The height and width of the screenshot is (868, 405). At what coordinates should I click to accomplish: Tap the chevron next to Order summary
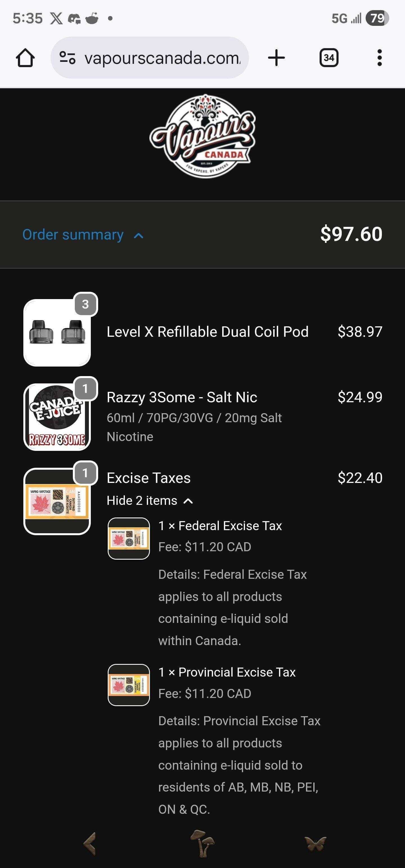click(139, 236)
